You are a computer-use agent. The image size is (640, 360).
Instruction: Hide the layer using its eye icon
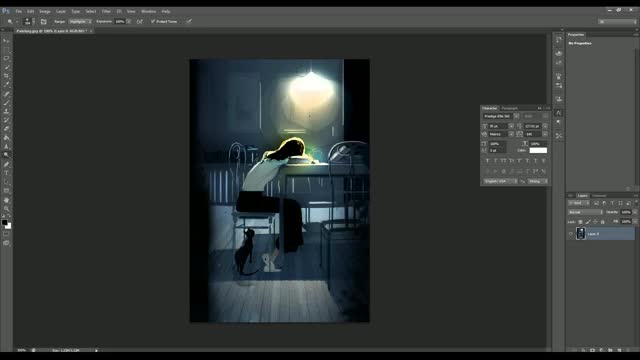[571, 234]
